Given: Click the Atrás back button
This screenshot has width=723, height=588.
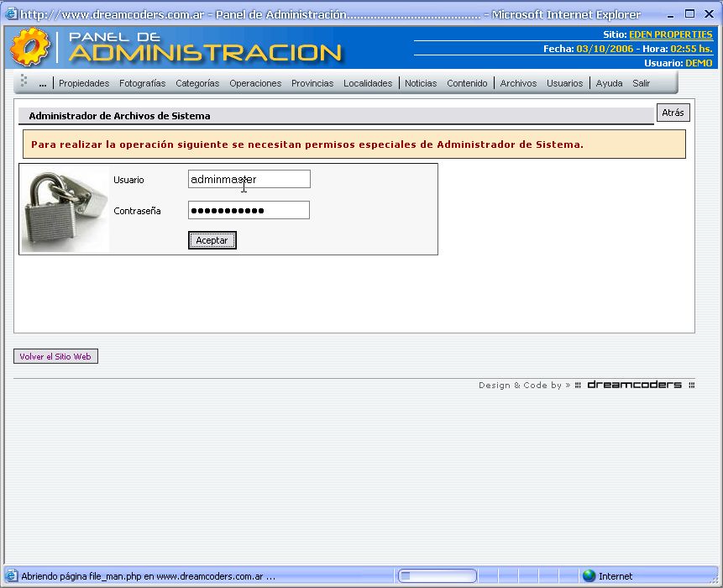Looking at the screenshot, I should point(673,113).
